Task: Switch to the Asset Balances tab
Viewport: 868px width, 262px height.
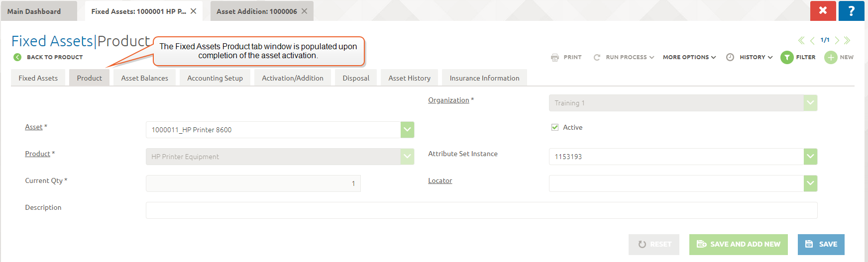Action: coord(144,78)
